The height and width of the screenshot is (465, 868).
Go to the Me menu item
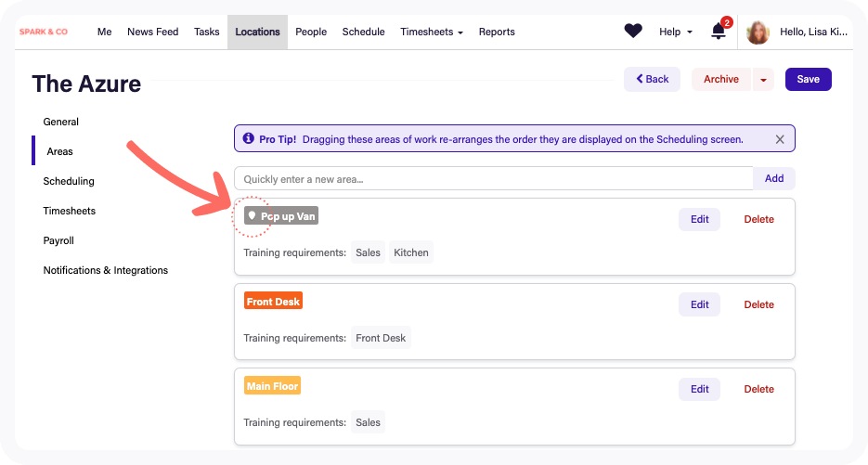coord(104,32)
